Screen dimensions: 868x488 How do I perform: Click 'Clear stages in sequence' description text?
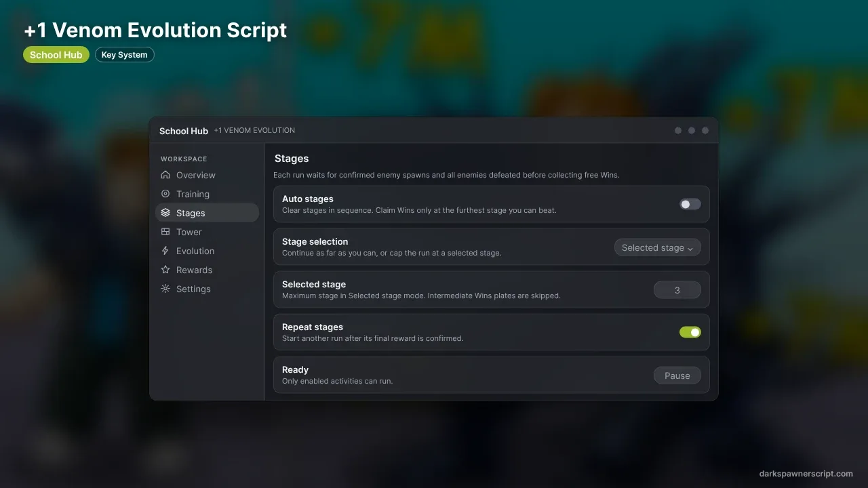[419, 210]
